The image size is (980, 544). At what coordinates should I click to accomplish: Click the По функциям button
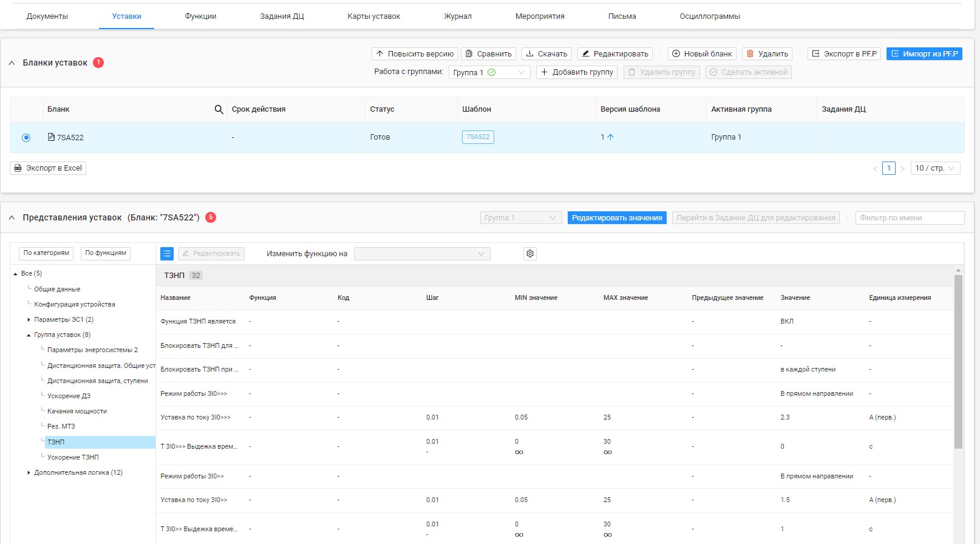pos(106,253)
